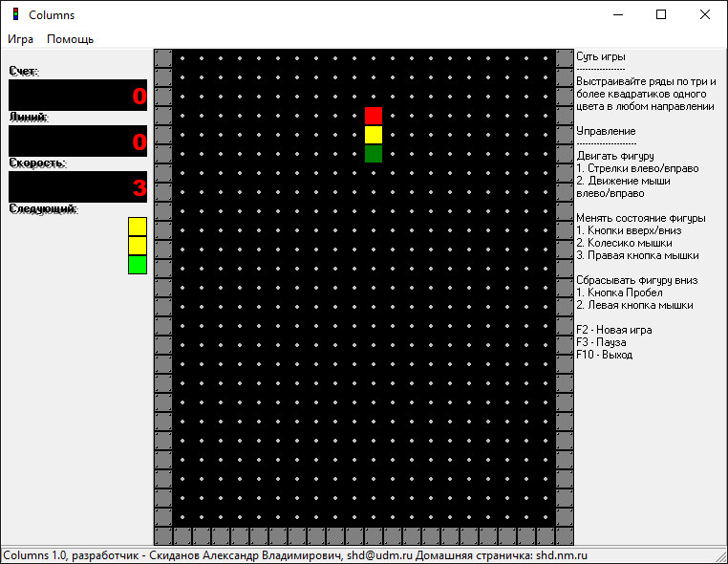Click the Линий label
The height and width of the screenshot is (564, 728).
point(29,117)
